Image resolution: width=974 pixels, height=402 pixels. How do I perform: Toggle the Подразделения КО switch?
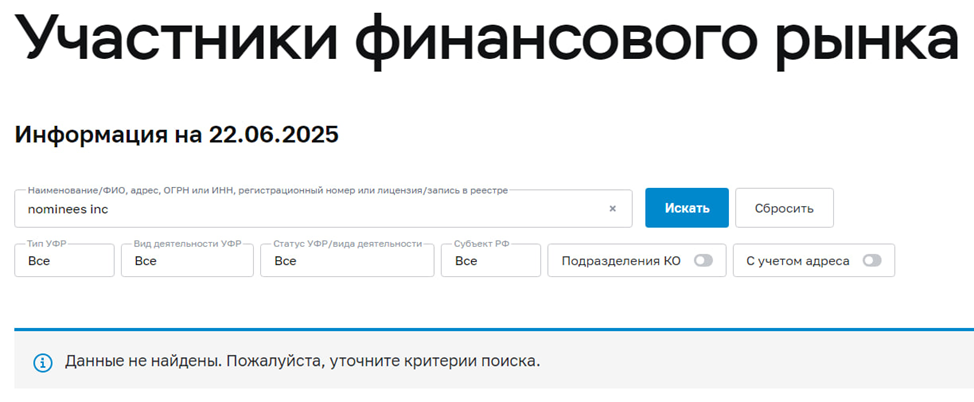coord(703,261)
